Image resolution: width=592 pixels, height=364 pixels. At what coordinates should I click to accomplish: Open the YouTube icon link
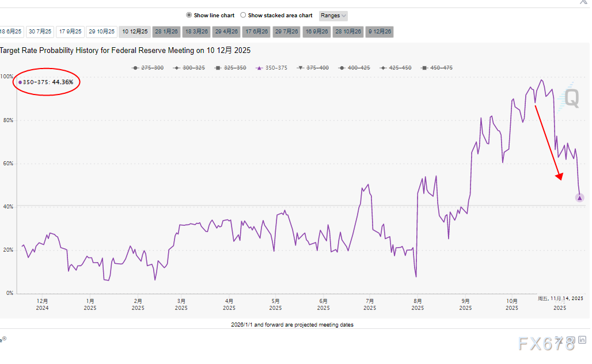click(570, 340)
